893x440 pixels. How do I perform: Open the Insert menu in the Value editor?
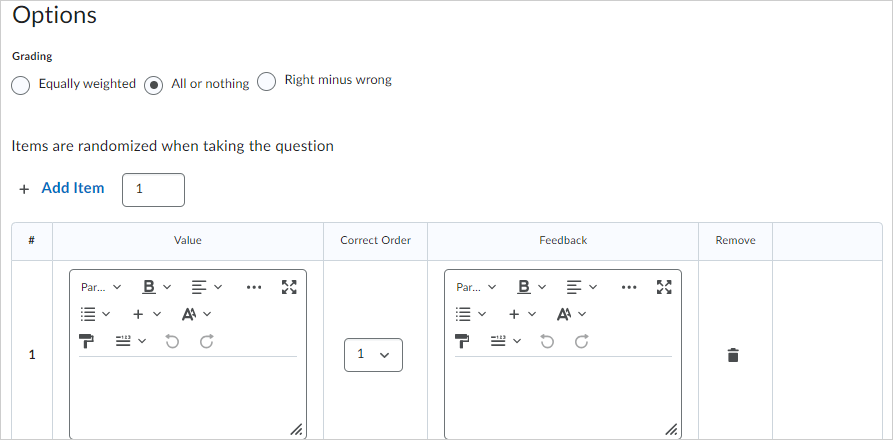pos(146,314)
